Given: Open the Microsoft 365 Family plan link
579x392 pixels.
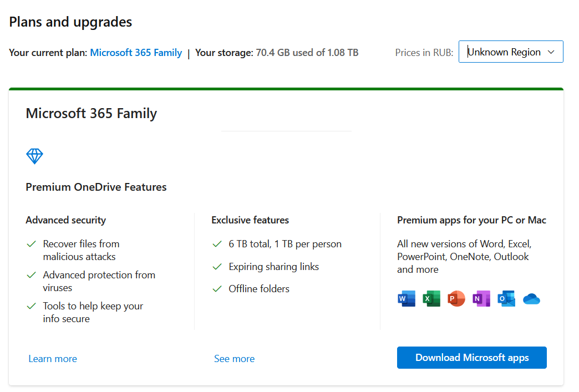Looking at the screenshot, I should click(x=136, y=53).
